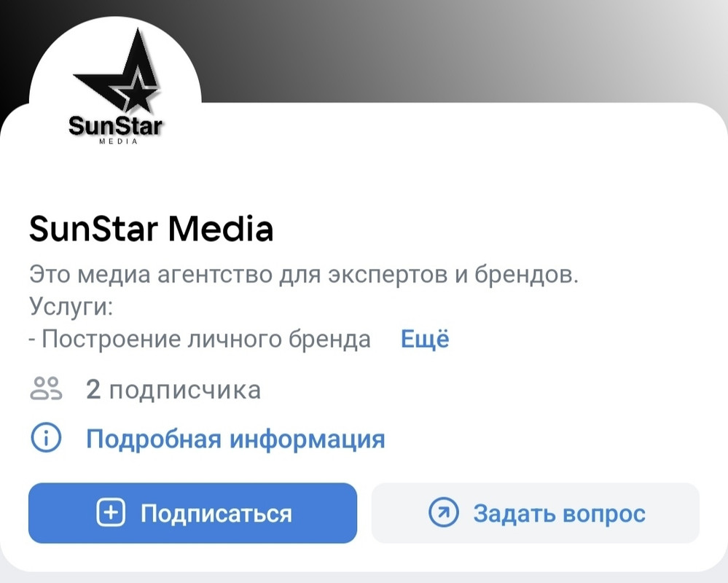The height and width of the screenshot is (583, 728).
Task: Expand the description via Ещё
Action: click(x=425, y=339)
